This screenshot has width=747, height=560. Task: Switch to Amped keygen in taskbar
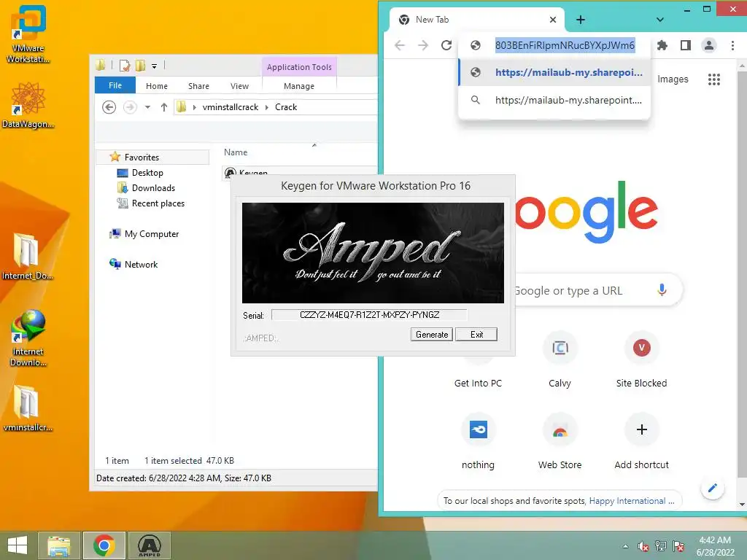click(x=149, y=545)
